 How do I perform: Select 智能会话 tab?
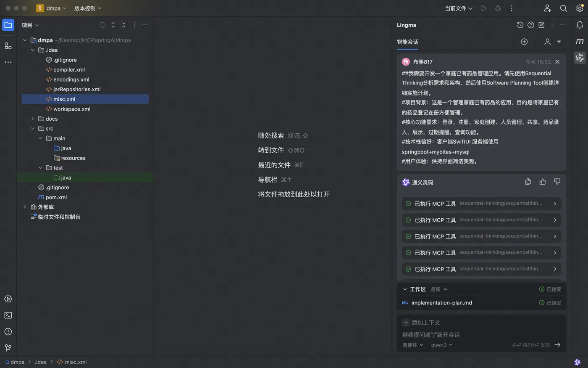pos(407,42)
